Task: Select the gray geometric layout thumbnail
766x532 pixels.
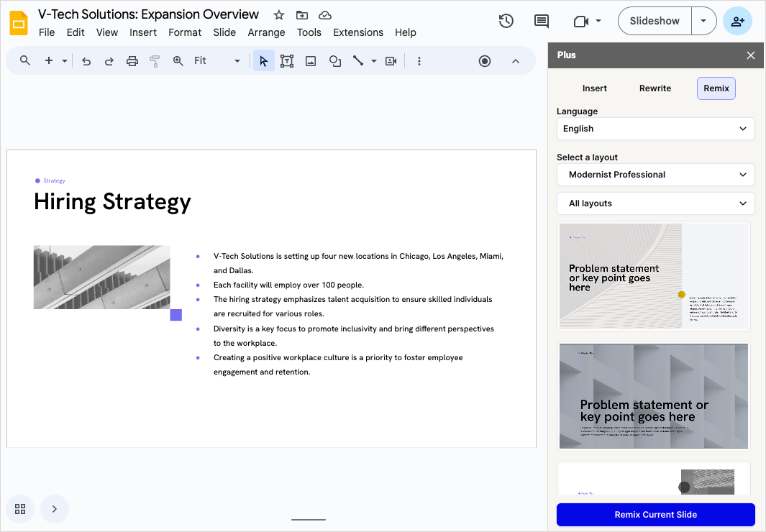Action: pyautogui.click(x=654, y=396)
